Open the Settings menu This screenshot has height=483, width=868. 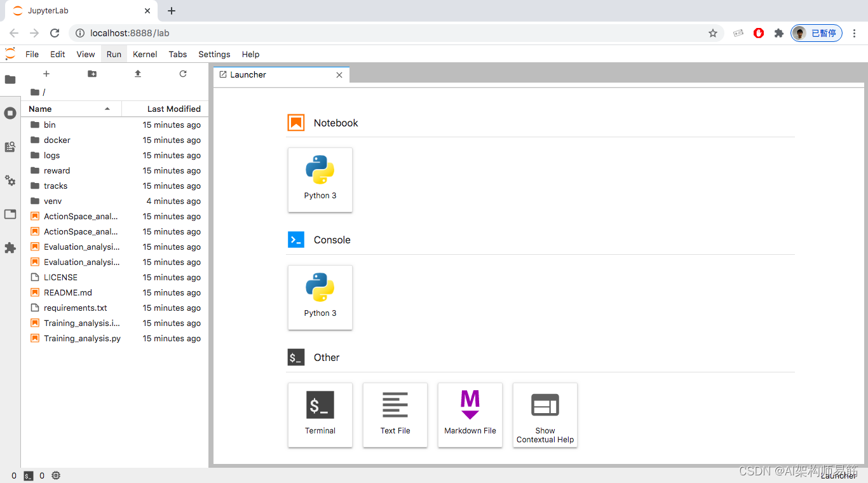click(214, 54)
